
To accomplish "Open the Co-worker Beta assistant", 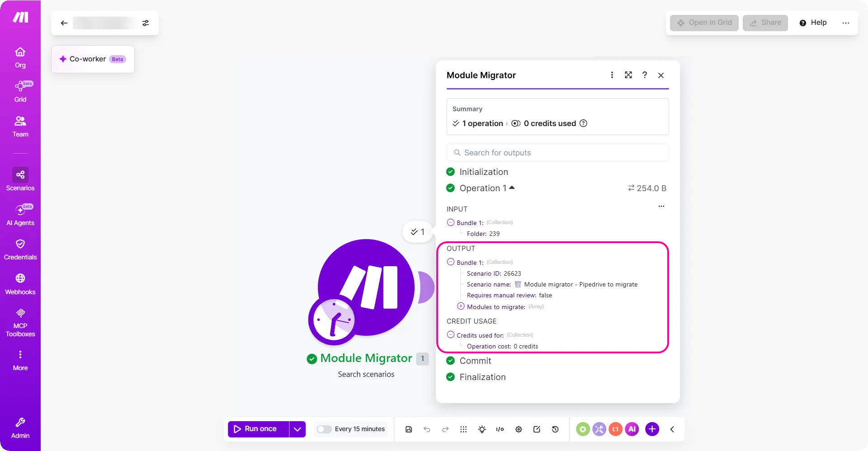I will pos(93,59).
